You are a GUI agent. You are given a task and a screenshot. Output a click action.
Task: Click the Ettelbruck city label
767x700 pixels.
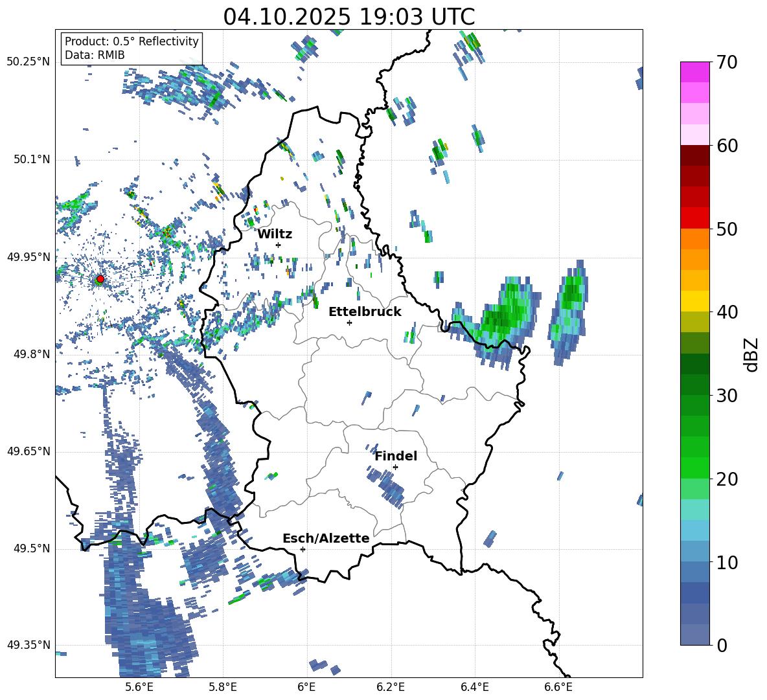pos(365,312)
